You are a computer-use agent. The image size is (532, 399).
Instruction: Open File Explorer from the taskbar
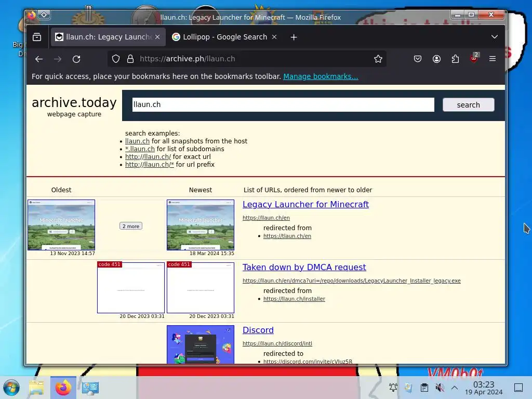point(37,388)
